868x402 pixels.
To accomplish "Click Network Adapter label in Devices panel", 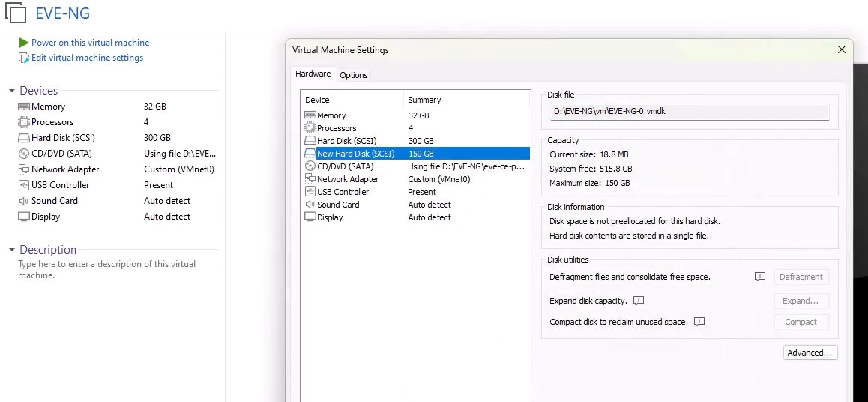I will [65, 169].
